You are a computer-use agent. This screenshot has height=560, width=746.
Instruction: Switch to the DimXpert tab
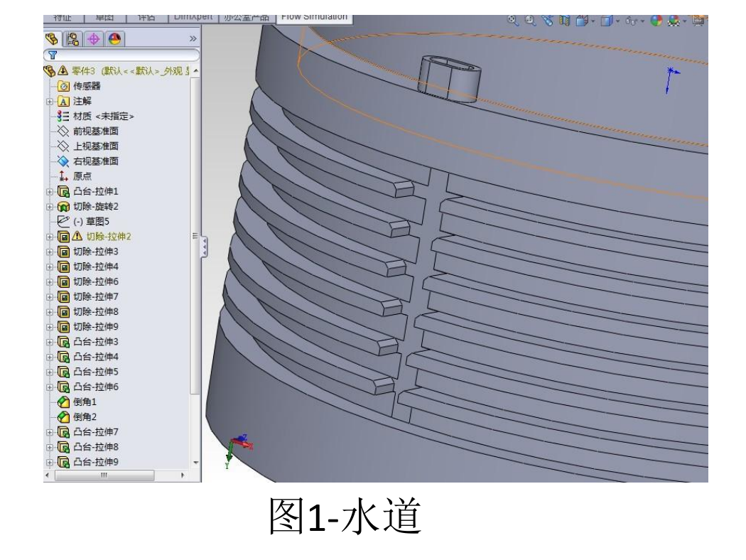pos(193,18)
